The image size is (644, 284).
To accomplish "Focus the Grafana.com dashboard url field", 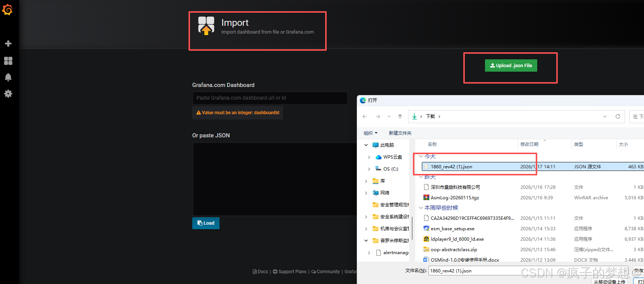I will pos(270,98).
